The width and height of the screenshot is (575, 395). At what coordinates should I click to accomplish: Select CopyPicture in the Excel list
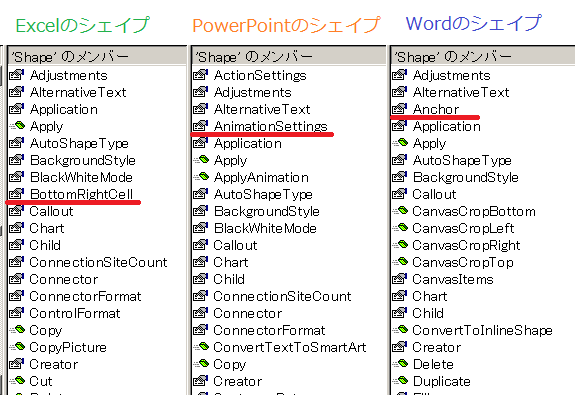point(68,347)
